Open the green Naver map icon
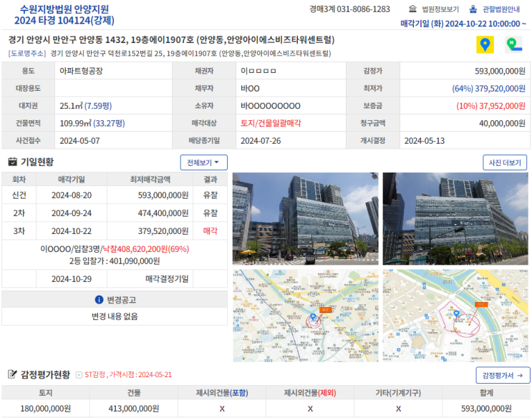Image resolution: width=532 pixels, height=418 pixels. [513, 44]
